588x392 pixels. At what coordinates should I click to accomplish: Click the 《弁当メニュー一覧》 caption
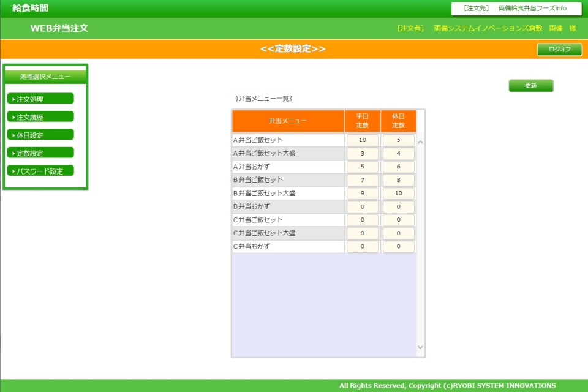point(263,99)
